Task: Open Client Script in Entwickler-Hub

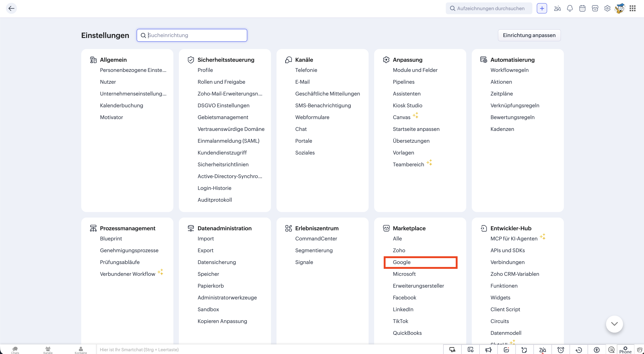Action: click(x=505, y=309)
